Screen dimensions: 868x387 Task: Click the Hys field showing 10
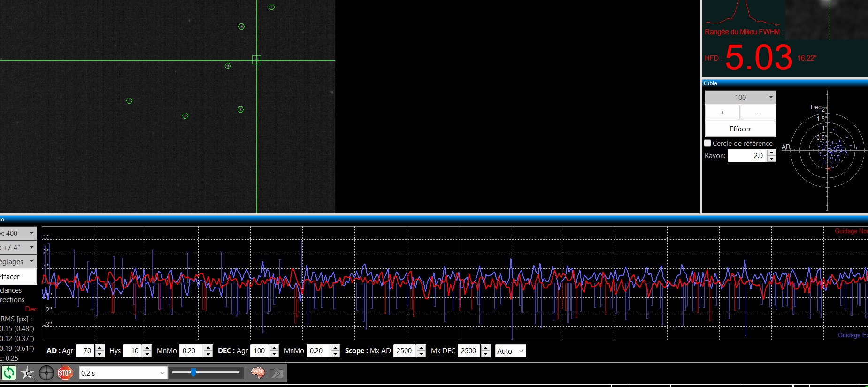(133, 351)
